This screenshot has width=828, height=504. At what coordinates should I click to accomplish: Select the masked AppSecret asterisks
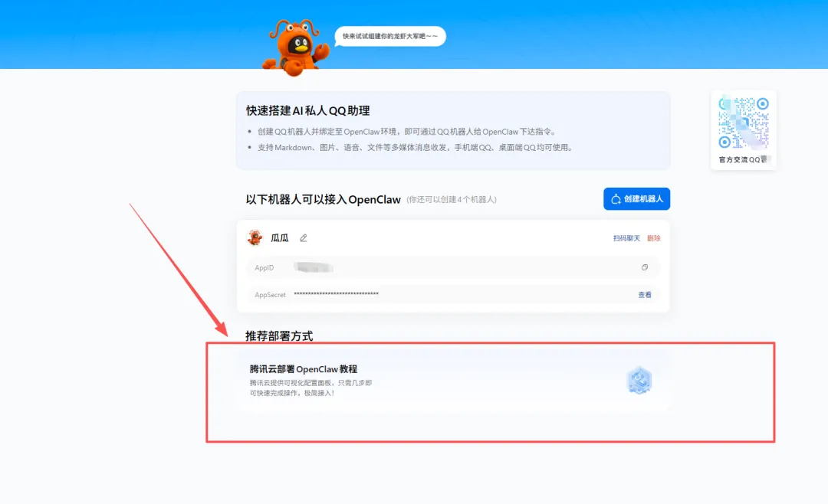coord(337,294)
